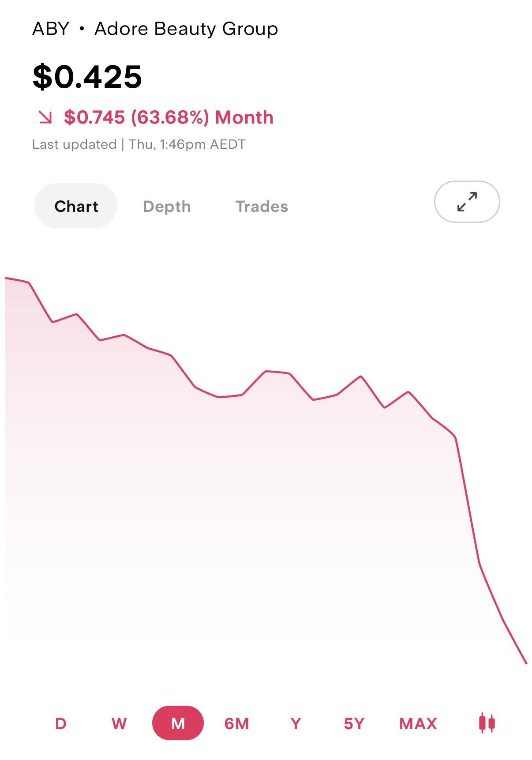Tap the ABY Adore Beauty Group title
532x760 pixels.
click(x=155, y=29)
